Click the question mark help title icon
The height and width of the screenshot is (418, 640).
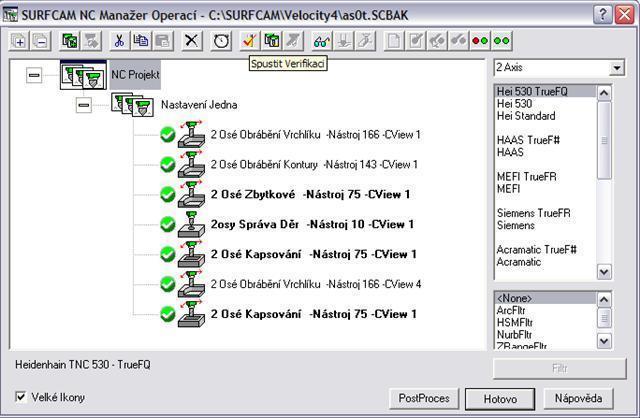tap(602, 15)
